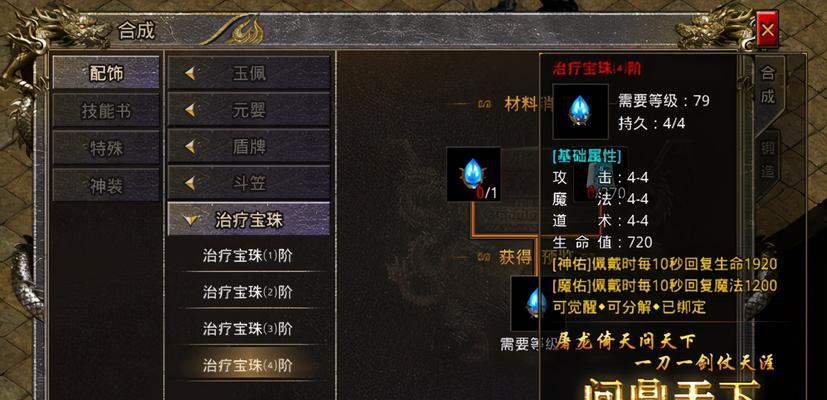This screenshot has height=400, width=827.
Task: Select 治疗宝珠(1)阶 recipe
Action: [248, 255]
